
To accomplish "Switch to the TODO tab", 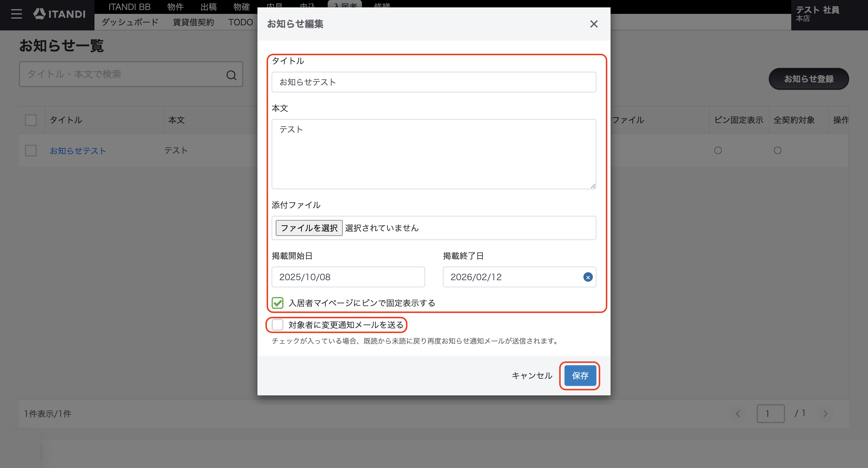I will tap(240, 22).
